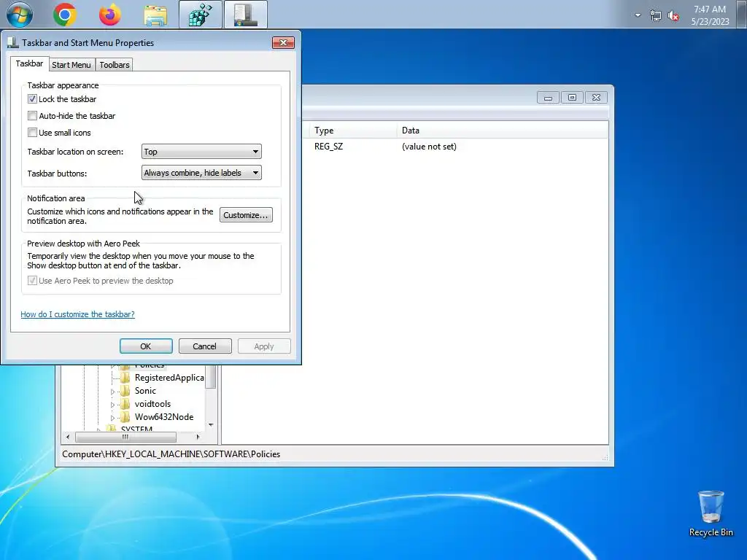Open the network tray icon
747x560 pixels.
656,16
